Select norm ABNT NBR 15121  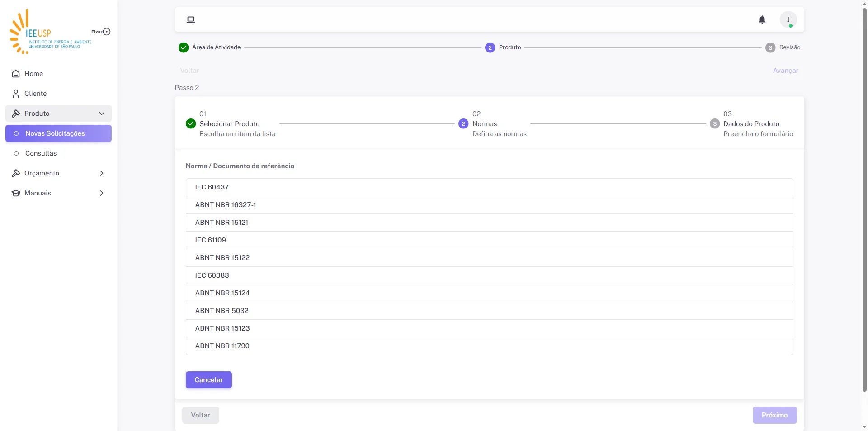coord(489,223)
